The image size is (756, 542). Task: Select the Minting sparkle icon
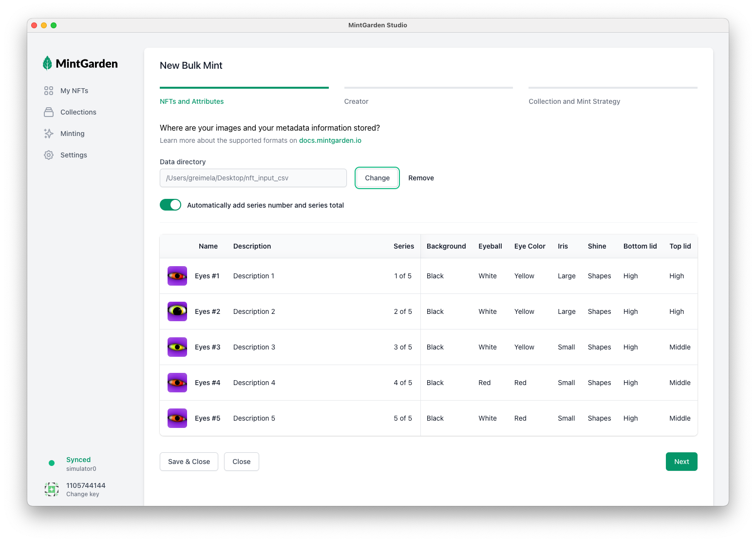[49, 134]
